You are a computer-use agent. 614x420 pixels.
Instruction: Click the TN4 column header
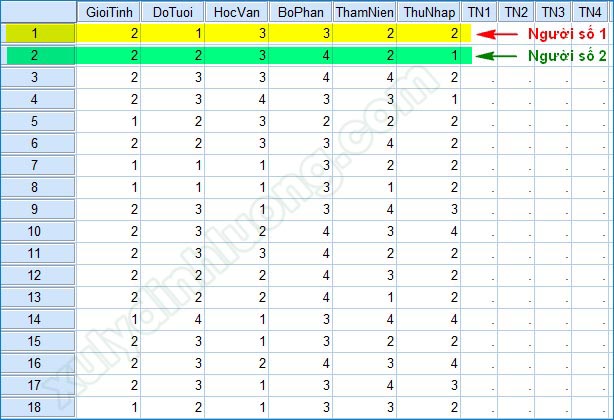tap(590, 12)
